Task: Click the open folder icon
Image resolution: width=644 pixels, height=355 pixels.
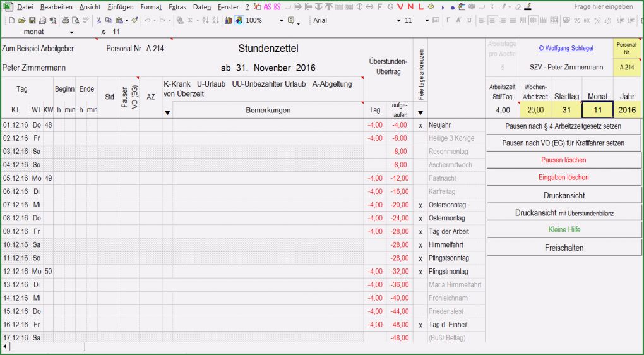Action: (21, 20)
